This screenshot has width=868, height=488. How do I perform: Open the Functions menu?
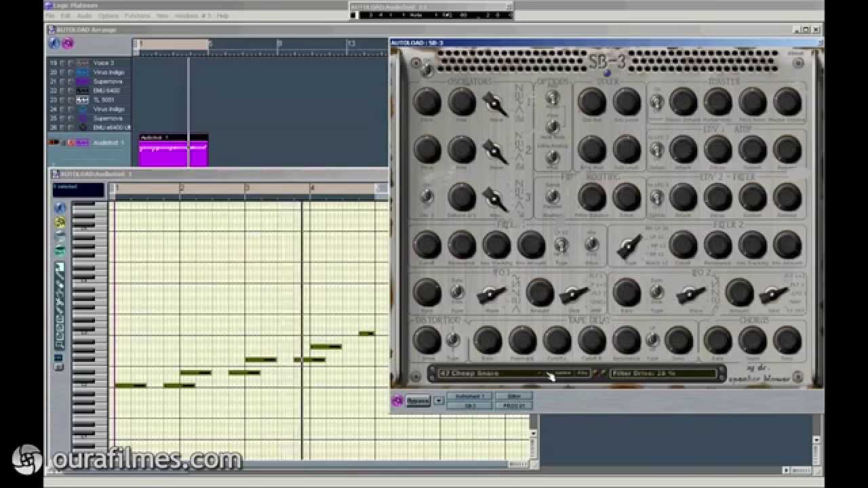(137, 16)
